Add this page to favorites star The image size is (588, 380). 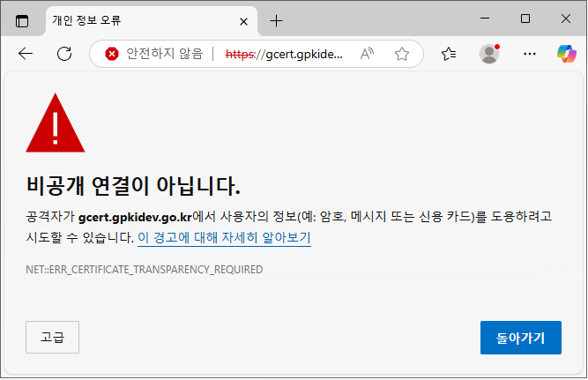pos(402,54)
